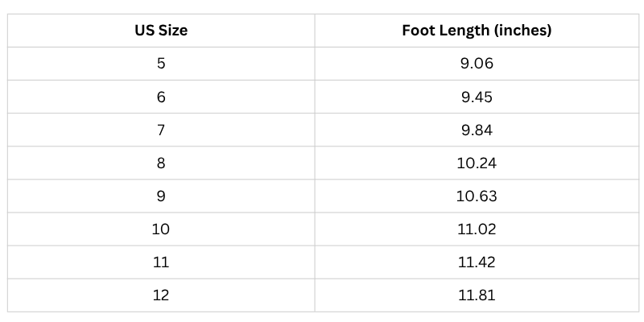This screenshot has height=322, width=644.
Task: Select the Foot Length (inches) header cell
Action: [477, 31]
